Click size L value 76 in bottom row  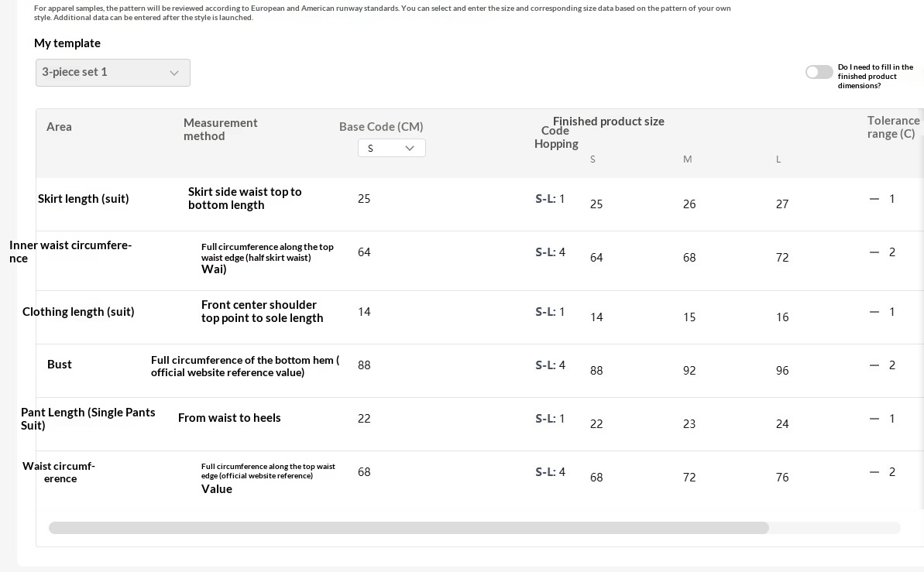pos(782,478)
